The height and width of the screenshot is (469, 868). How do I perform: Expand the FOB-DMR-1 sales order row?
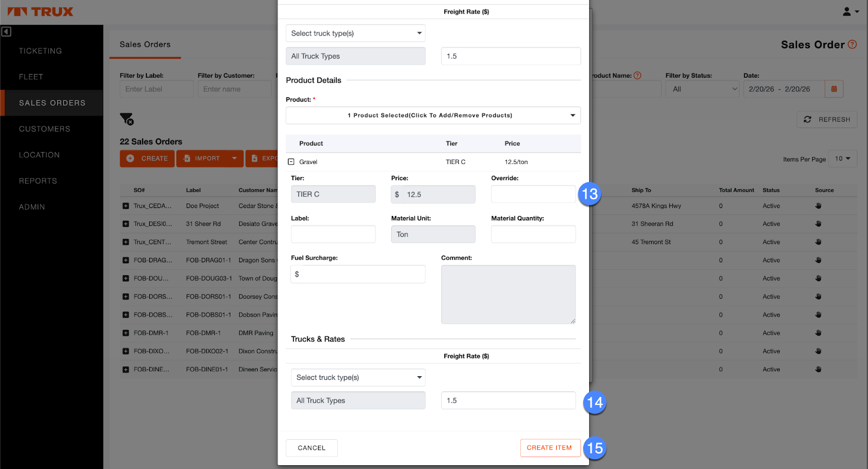126,333
